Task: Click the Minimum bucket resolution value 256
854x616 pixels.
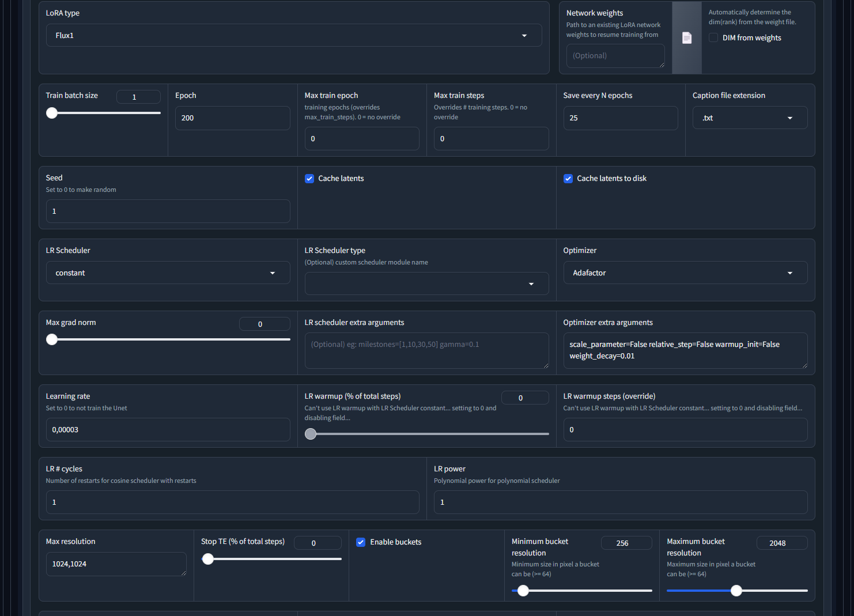Action: point(626,543)
